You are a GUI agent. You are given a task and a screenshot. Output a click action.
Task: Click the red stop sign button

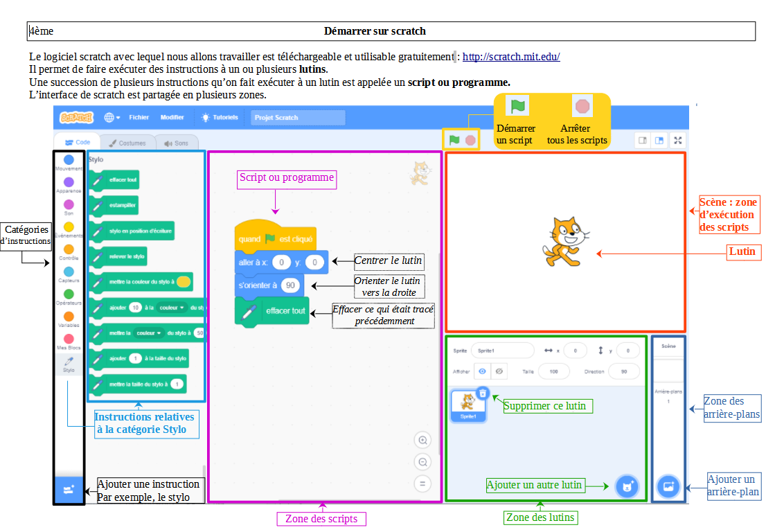coord(471,140)
